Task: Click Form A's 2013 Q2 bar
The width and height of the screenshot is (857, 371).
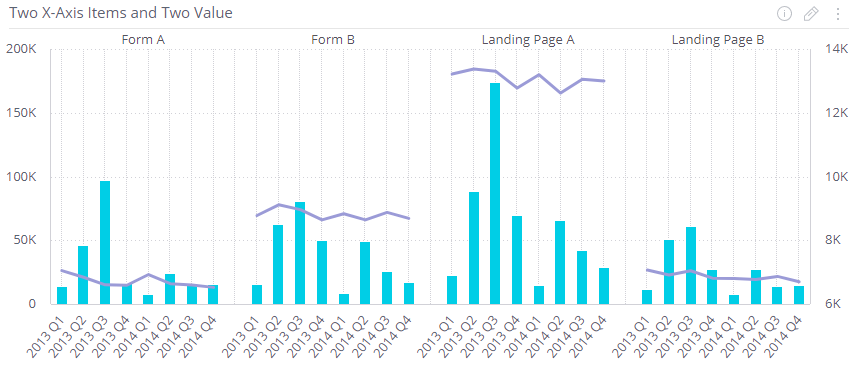Action: click(x=83, y=275)
